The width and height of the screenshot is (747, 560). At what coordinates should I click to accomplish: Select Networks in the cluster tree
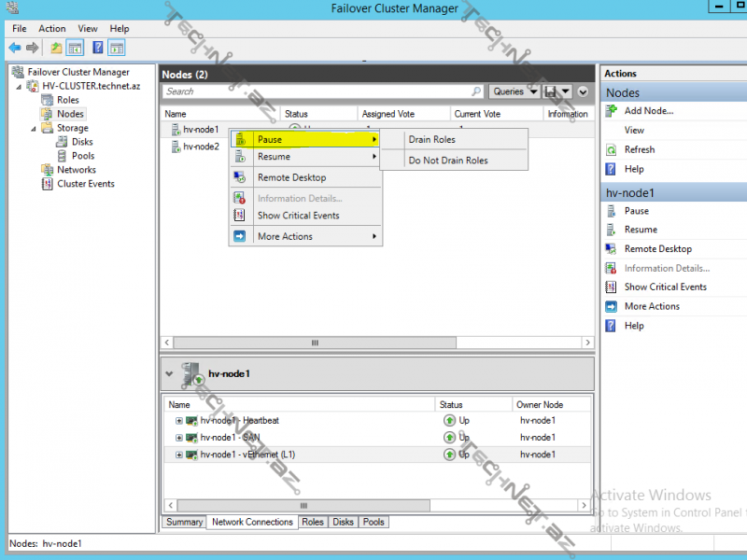pos(76,170)
